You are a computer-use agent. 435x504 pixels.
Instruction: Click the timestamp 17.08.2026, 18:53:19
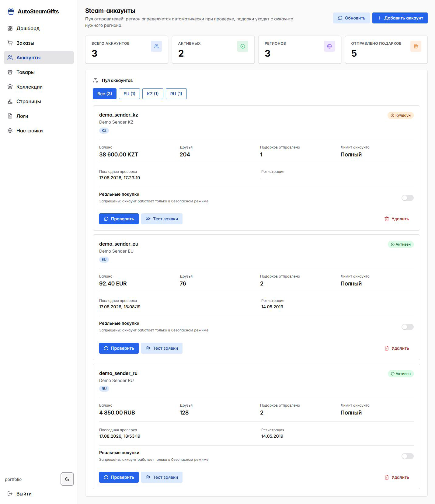tap(120, 436)
